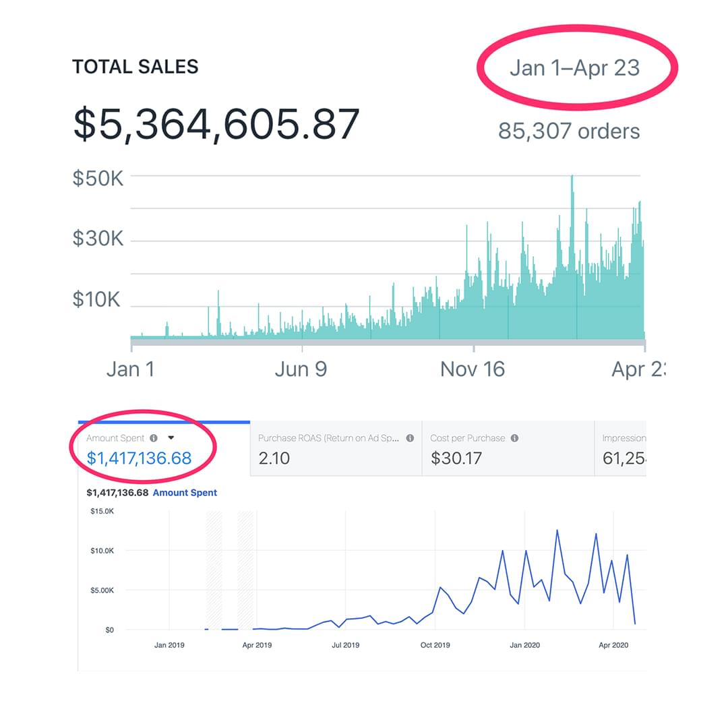Click the 85,307 orders text

569,131
